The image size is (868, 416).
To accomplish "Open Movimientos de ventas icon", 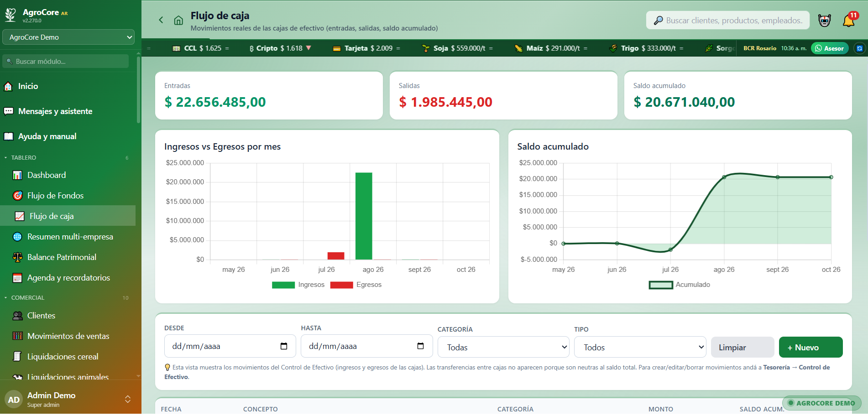I will click(17, 336).
